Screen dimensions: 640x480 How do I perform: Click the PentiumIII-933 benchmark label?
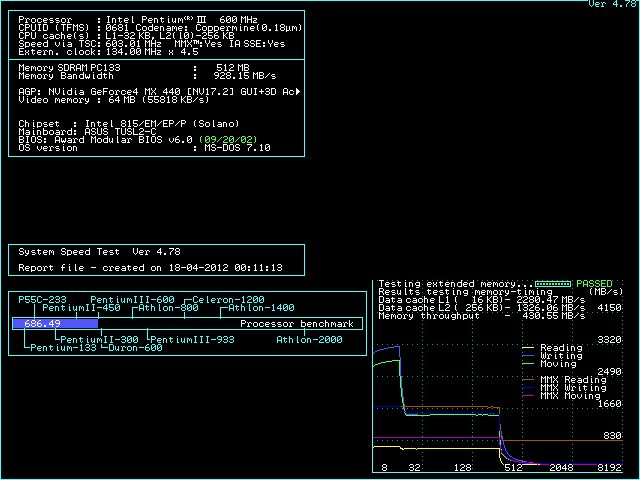pos(192,340)
